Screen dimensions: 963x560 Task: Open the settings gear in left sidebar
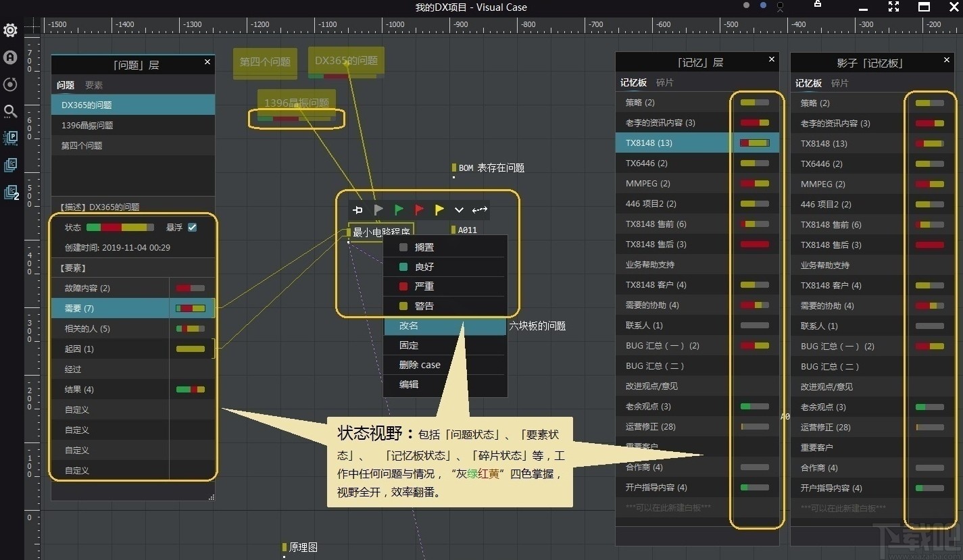click(10, 30)
